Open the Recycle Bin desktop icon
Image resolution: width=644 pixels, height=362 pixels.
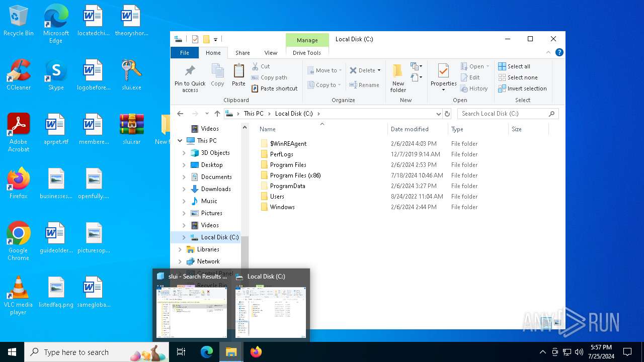pos(19,21)
